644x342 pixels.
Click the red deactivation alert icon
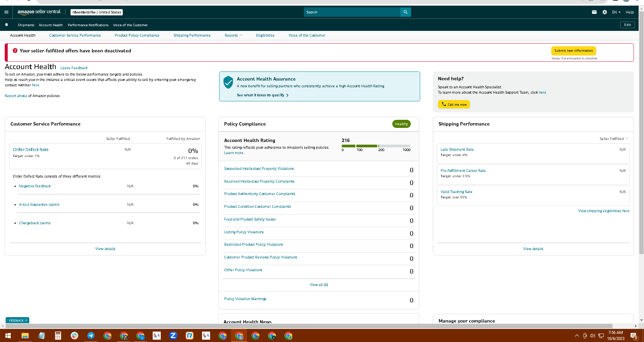click(x=15, y=51)
